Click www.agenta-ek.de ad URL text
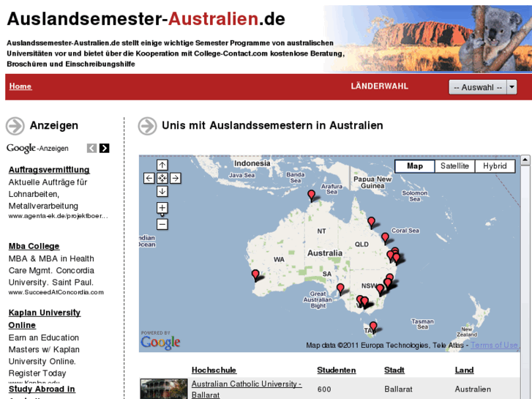The height and width of the screenshot is (399, 532). [x=58, y=216]
